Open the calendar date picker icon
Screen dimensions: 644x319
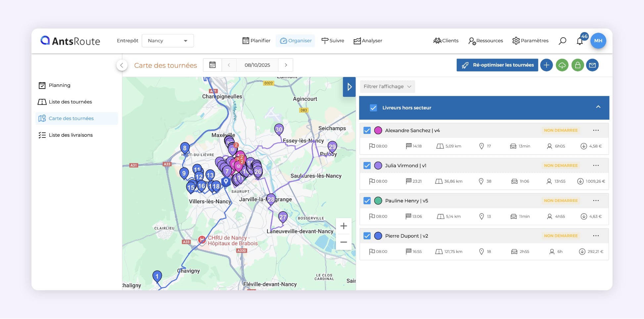(x=212, y=65)
